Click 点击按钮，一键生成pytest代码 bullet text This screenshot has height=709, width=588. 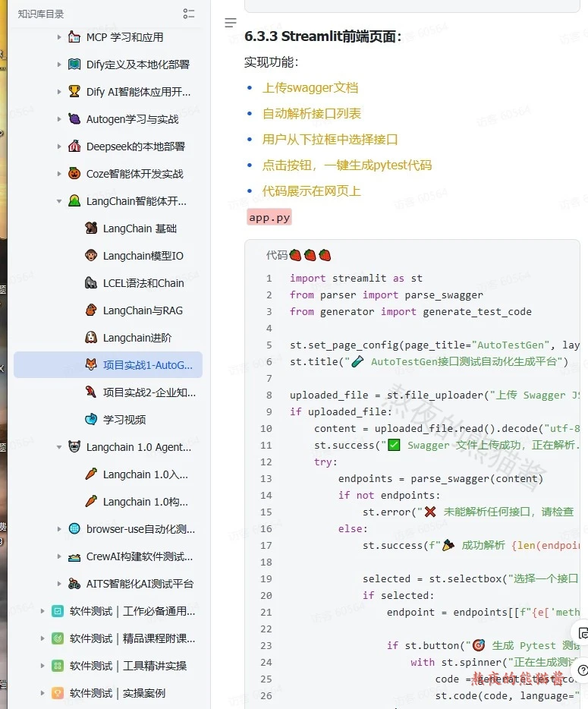(x=347, y=165)
